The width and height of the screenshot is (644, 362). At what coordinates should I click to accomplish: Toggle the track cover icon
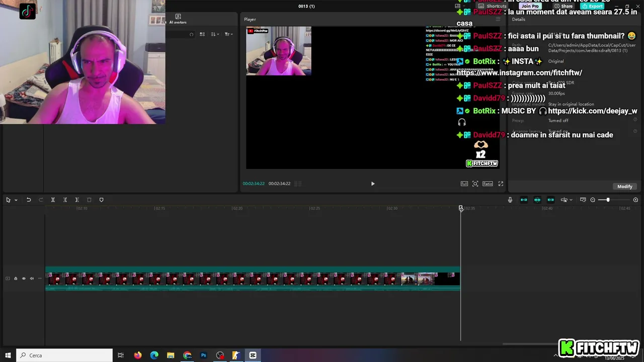[x=8, y=279]
